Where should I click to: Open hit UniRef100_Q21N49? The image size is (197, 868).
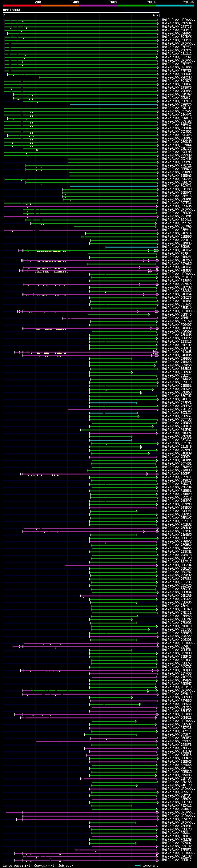(x=177, y=446)
